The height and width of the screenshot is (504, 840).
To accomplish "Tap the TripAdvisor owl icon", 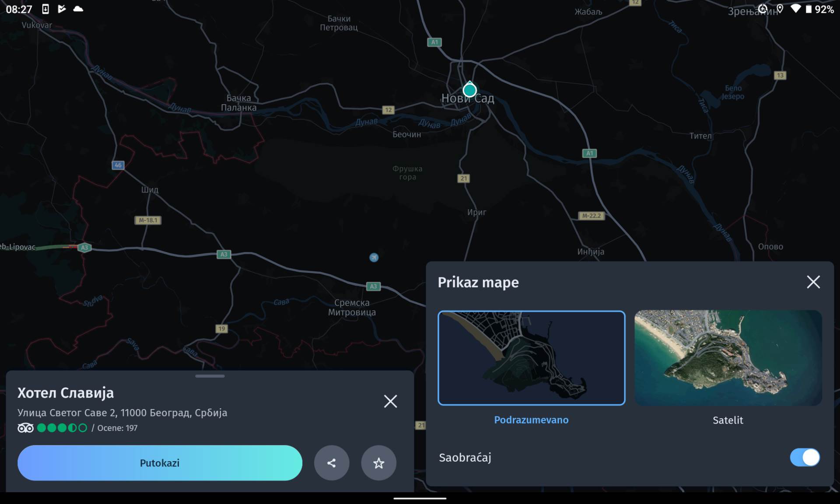I will pos(25,427).
